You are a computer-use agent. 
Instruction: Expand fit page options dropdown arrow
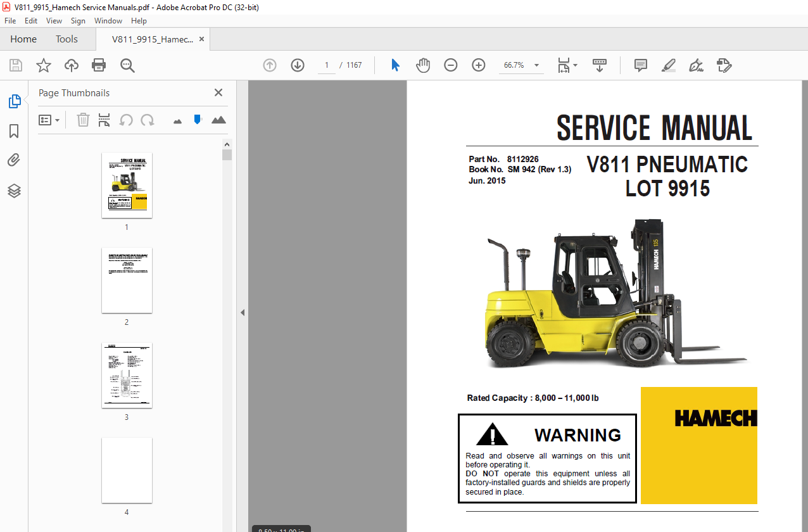click(x=576, y=65)
